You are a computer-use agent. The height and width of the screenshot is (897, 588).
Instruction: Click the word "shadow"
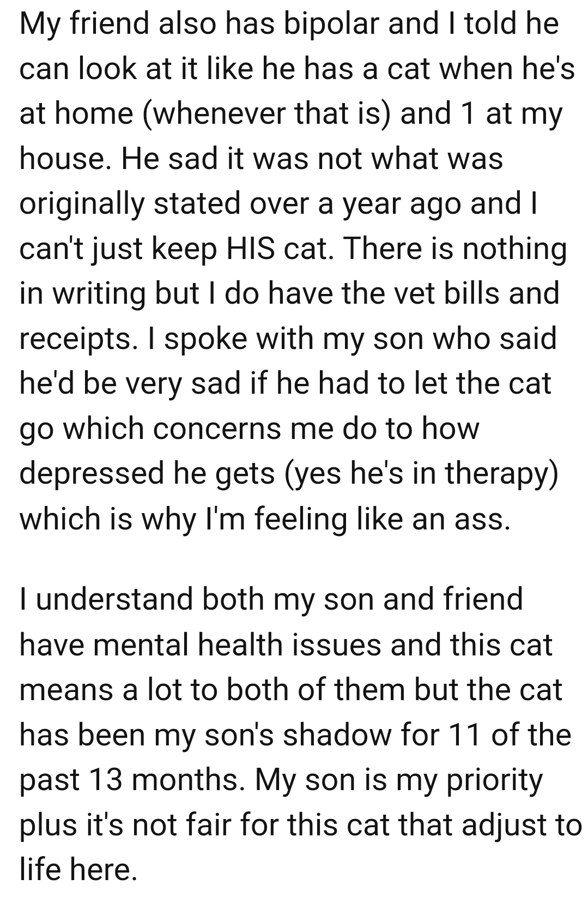[x=337, y=735]
